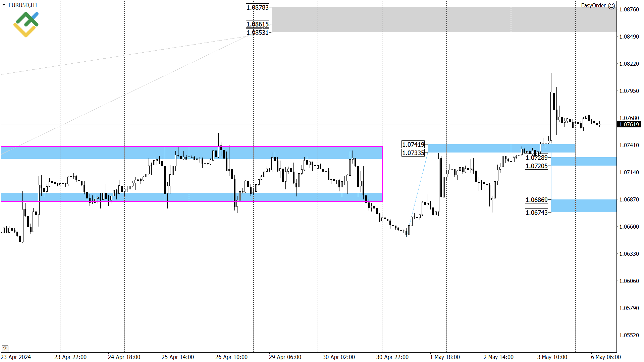Image resolution: width=644 pixels, height=362 pixels.
Task: Expand the 1.06743 price marker
Action: (x=536, y=212)
